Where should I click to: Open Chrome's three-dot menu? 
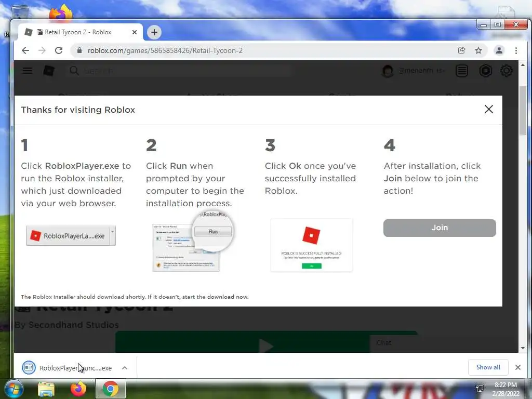[x=516, y=50]
